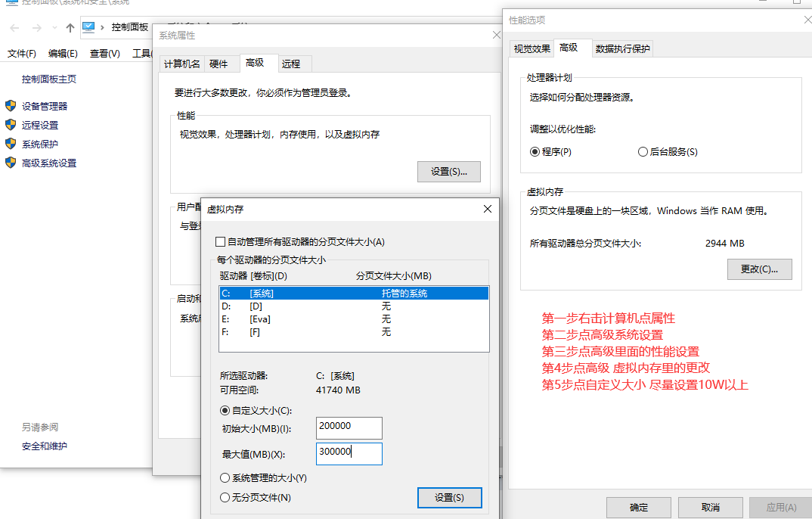The image size is (812, 519).
Task: Click the Control Panel icon in the address bar
Action: click(89, 27)
